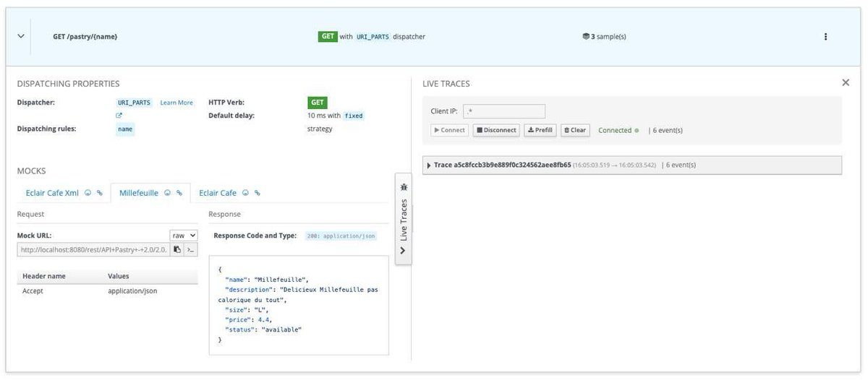Click the Connected status indicator
The image size is (868, 380).
618,131
